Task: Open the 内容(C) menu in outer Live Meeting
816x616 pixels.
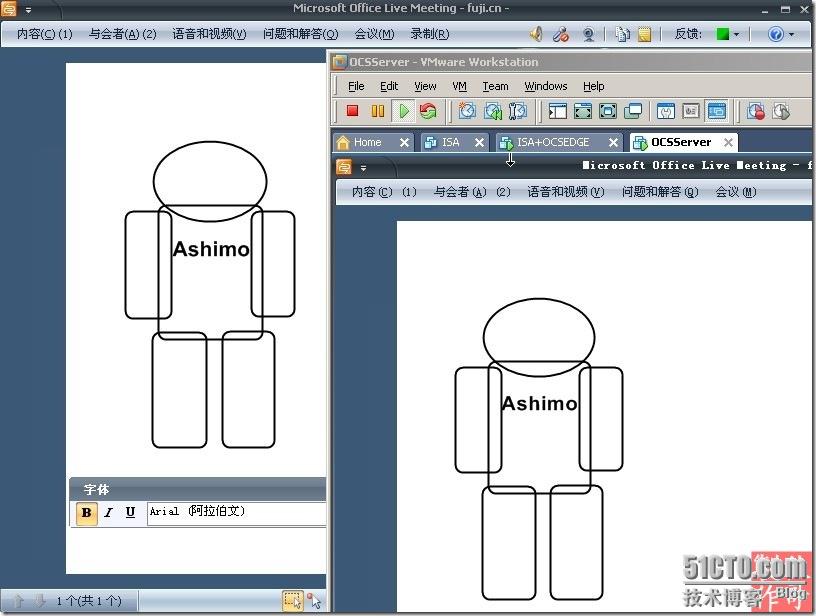Action: coord(44,34)
